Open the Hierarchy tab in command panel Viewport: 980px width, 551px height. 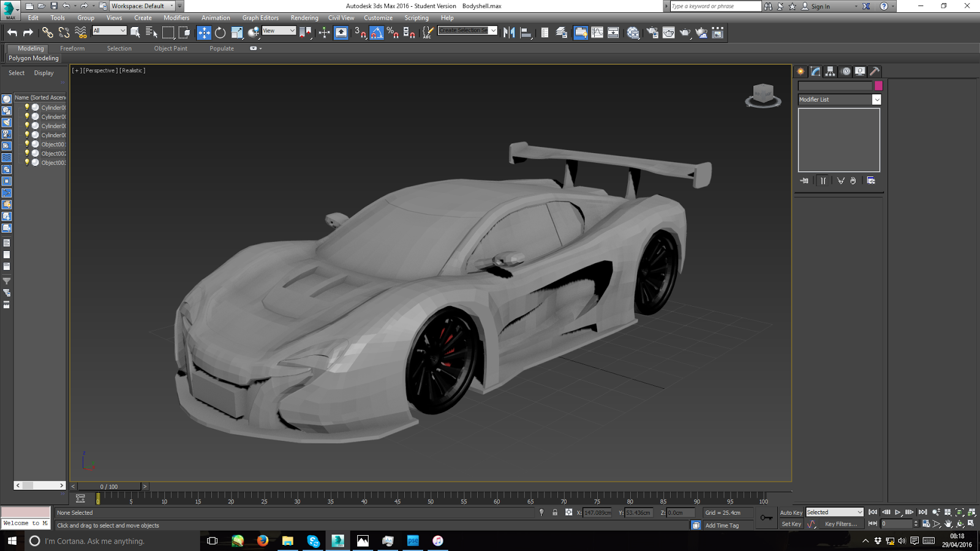tap(830, 72)
